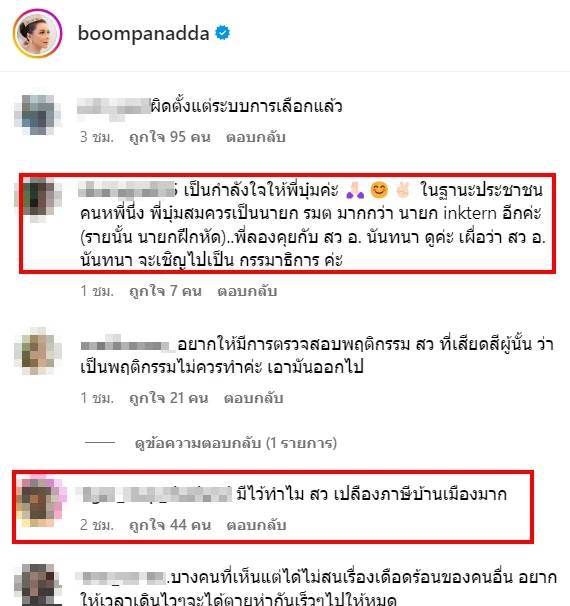Reply to the comment with 7 likes

(x=247, y=291)
